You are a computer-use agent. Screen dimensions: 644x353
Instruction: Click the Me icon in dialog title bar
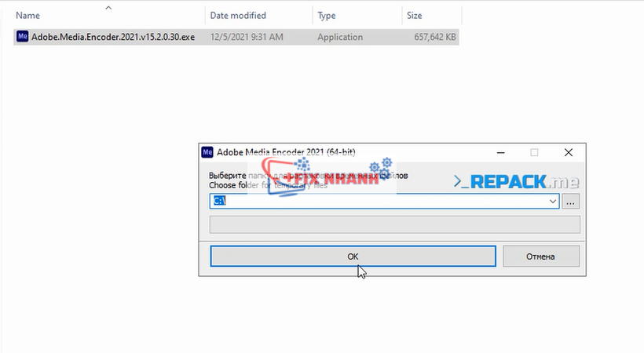[207, 152]
